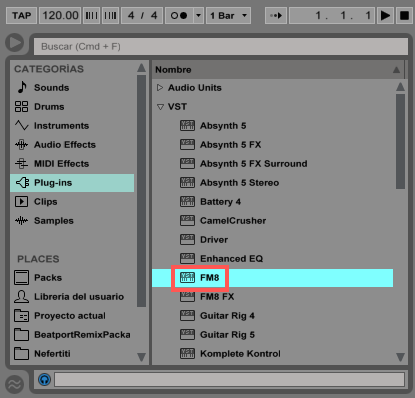Click the Clips play-box icon
The height and width of the screenshot is (398, 415).
point(21,202)
